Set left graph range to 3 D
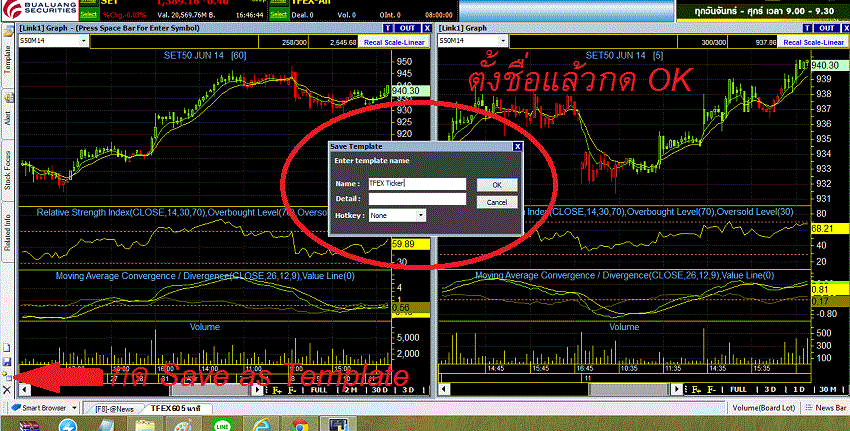Image resolution: width=850 pixels, height=431 pixels. coord(408,390)
